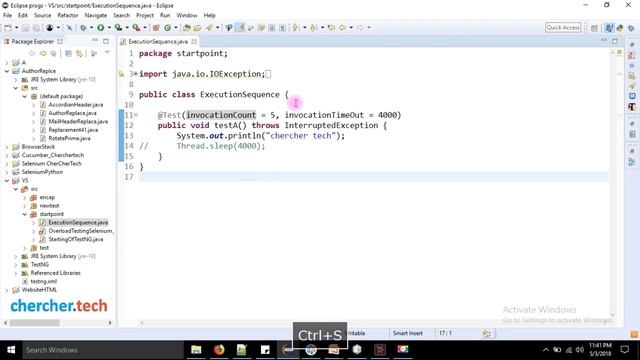Screen dimensions: 640x360
Task: Open the Open Perspective icon
Action: point(594,28)
